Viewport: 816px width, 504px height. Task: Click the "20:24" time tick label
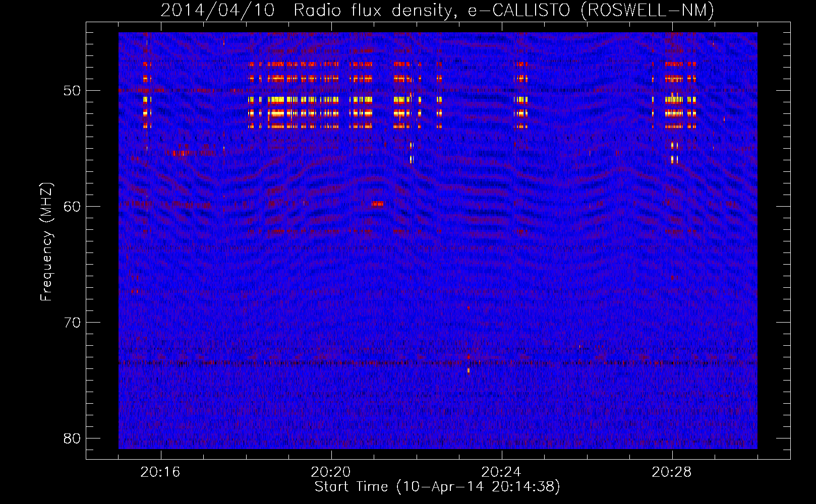pyautogui.click(x=501, y=472)
